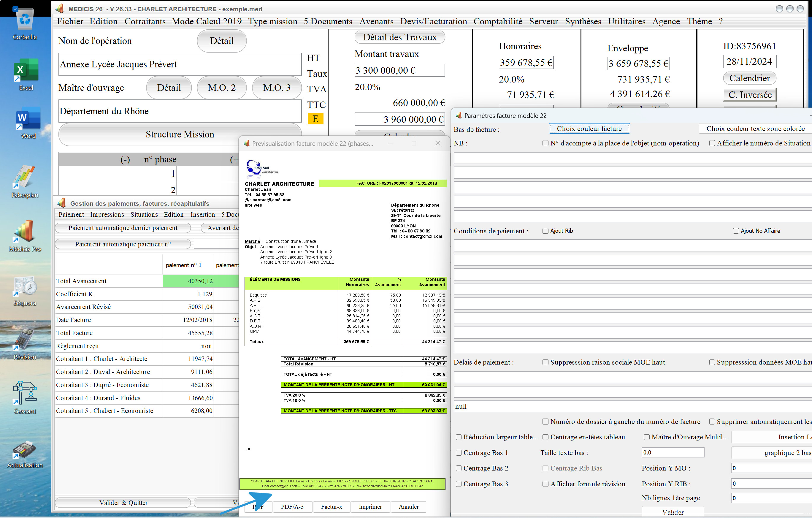Viewport: 812px width, 518px height.
Task: Toggle Afficher formule révision checkbox
Action: (x=545, y=484)
